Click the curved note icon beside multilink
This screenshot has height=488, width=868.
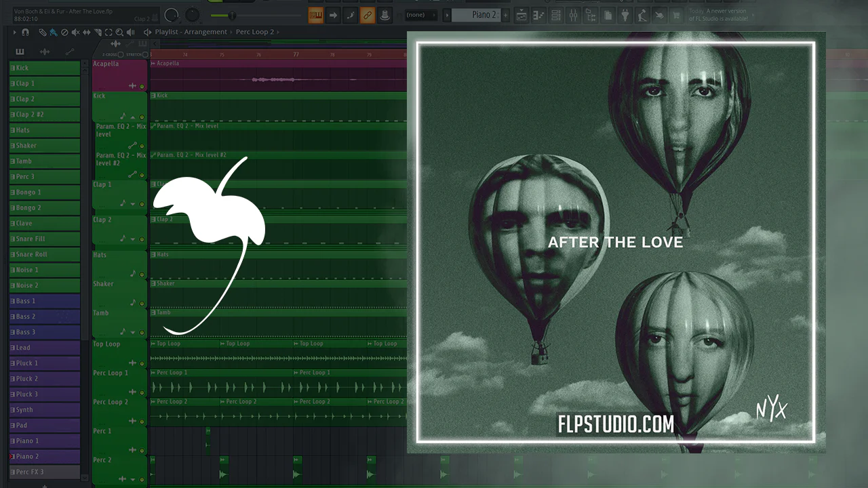351,14
